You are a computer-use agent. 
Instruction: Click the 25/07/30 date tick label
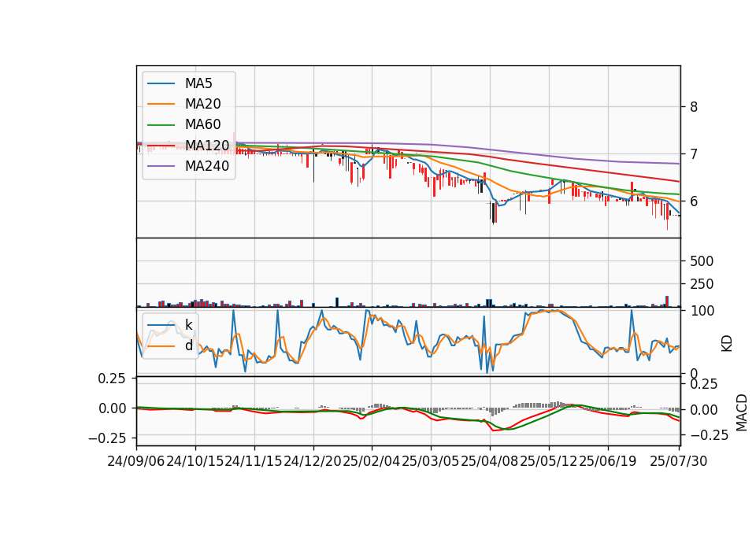tap(679, 461)
